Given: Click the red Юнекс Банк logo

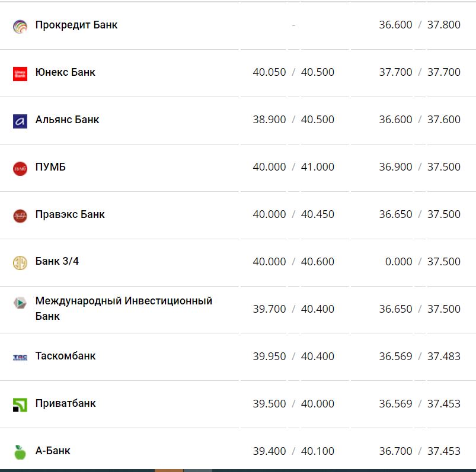Looking at the screenshot, I should 20,73.
